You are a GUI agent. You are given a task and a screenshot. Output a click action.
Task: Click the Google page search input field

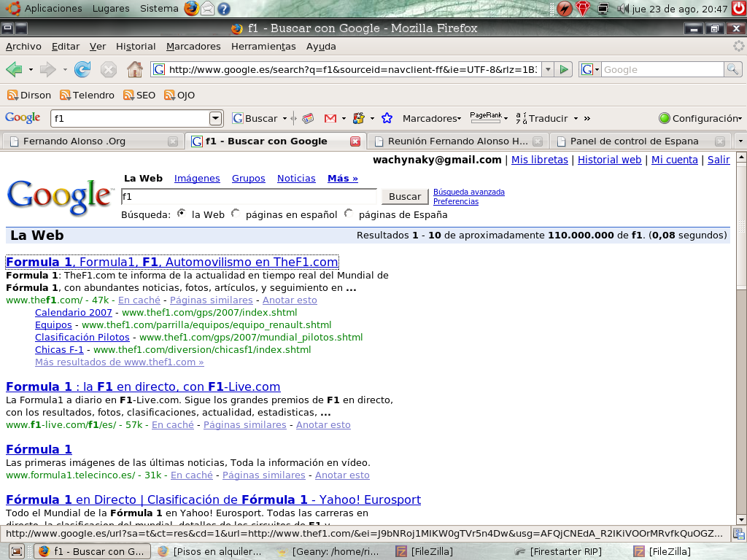[249, 197]
